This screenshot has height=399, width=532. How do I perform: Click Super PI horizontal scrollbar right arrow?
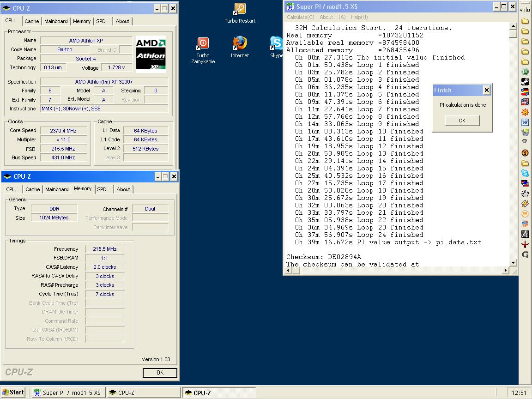click(506, 270)
